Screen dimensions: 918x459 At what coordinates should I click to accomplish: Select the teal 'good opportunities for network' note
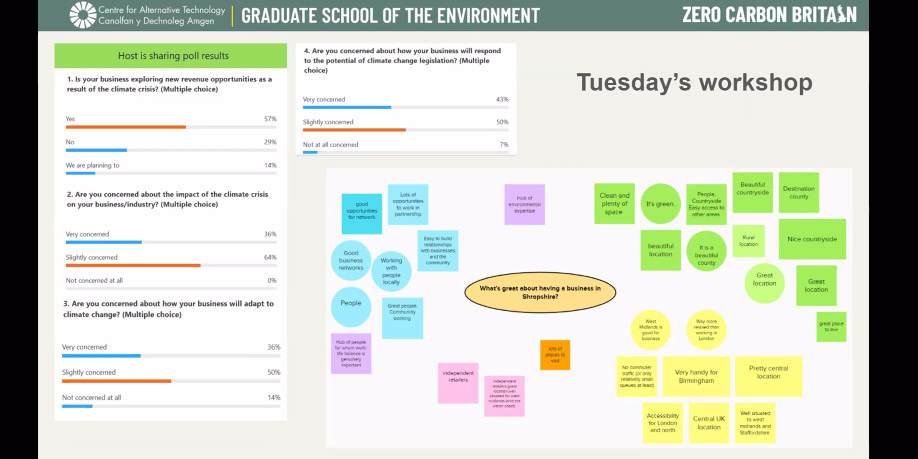[x=362, y=214]
